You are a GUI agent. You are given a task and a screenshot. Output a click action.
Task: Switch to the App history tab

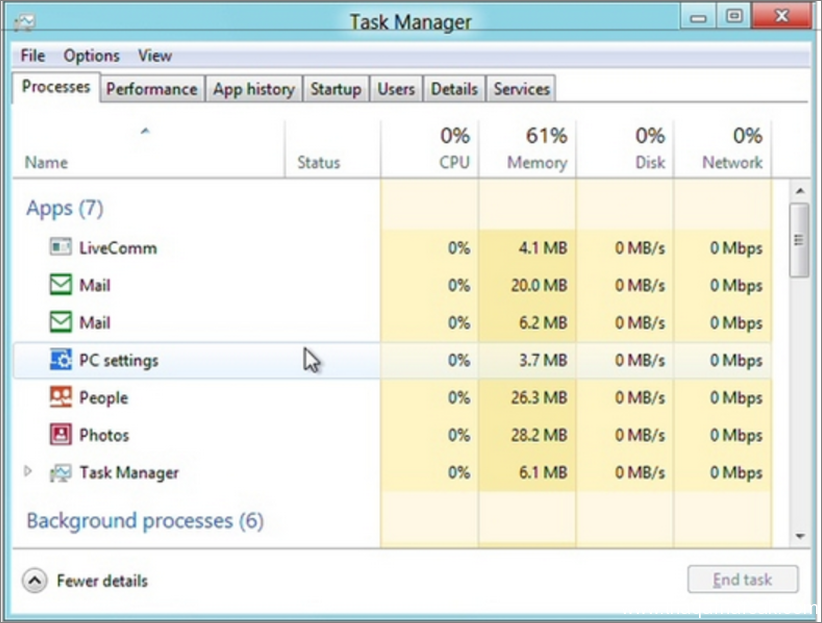[x=254, y=89]
